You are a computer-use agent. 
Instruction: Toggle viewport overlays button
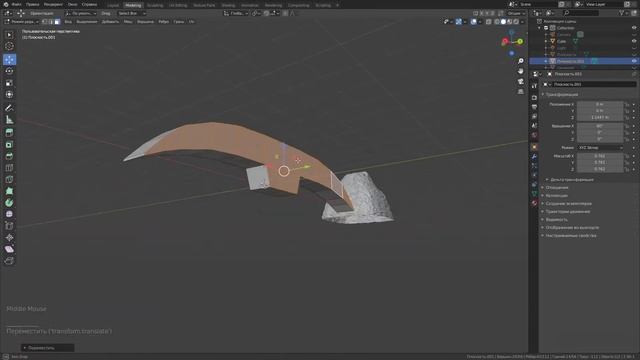click(473, 22)
